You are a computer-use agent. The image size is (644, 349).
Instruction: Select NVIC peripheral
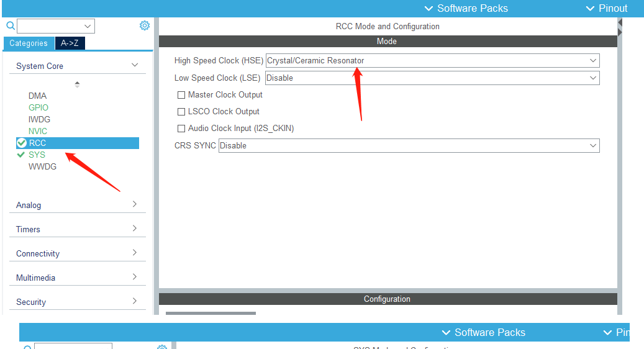point(38,132)
